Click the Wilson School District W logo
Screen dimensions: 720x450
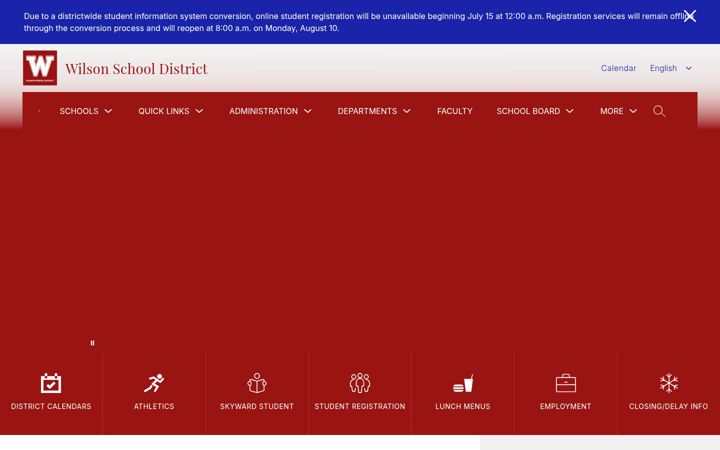click(x=40, y=68)
